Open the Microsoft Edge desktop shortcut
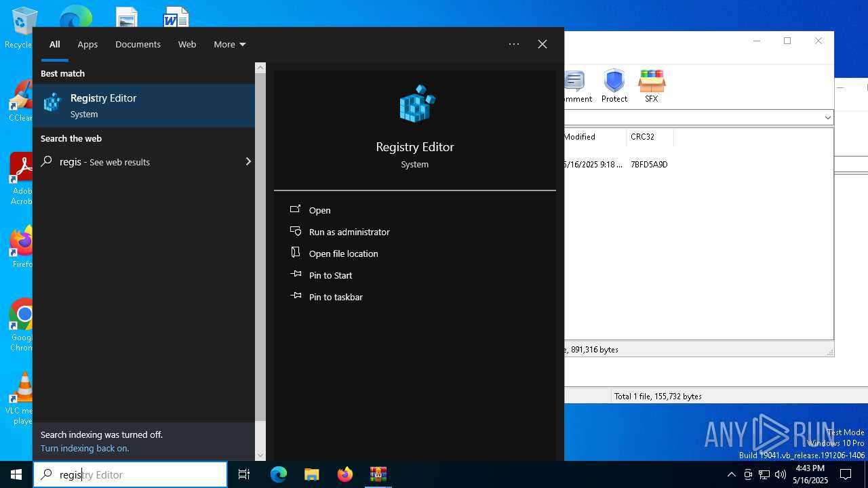The height and width of the screenshot is (488, 868). click(x=75, y=16)
